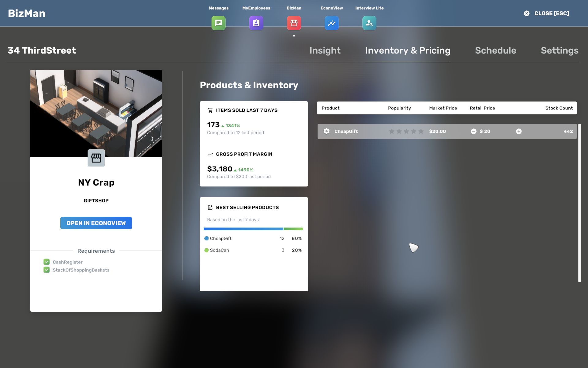Click the $3,180 gross profit value
The image size is (588, 368).
coord(220,169)
